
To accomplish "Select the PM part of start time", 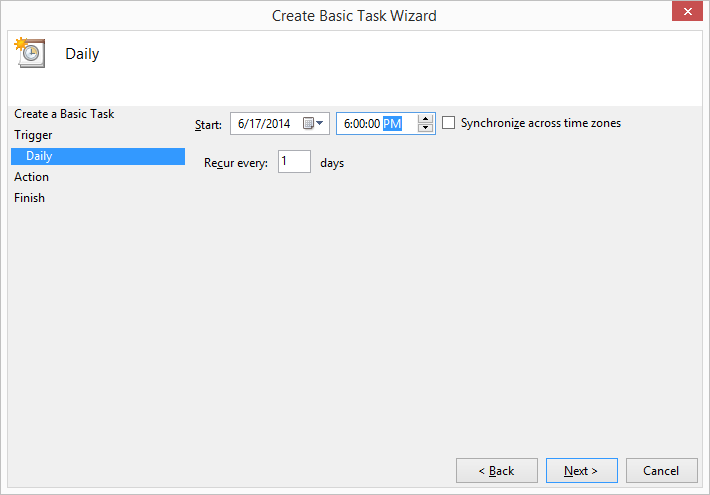I will (392, 124).
